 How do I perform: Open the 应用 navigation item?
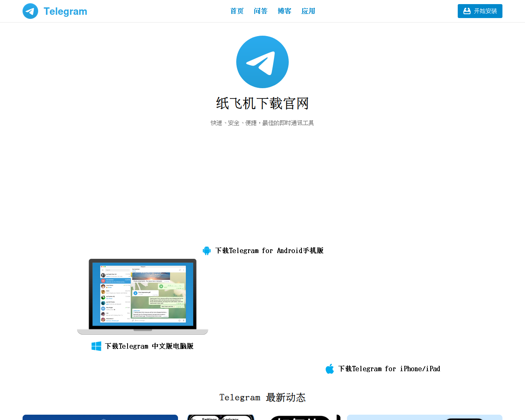[308, 11]
